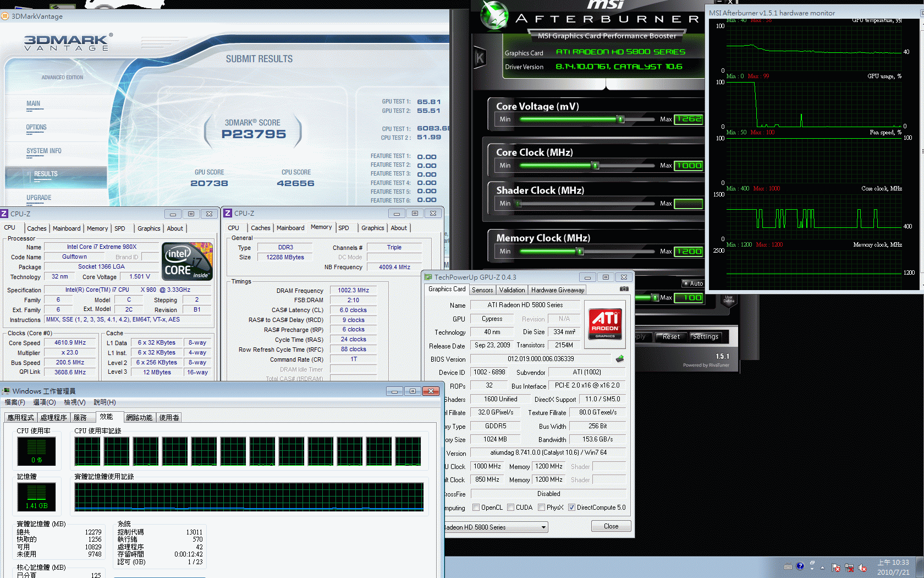Image resolution: width=924 pixels, height=578 pixels.
Task: Click the Afterburner Reset button
Action: (671, 337)
